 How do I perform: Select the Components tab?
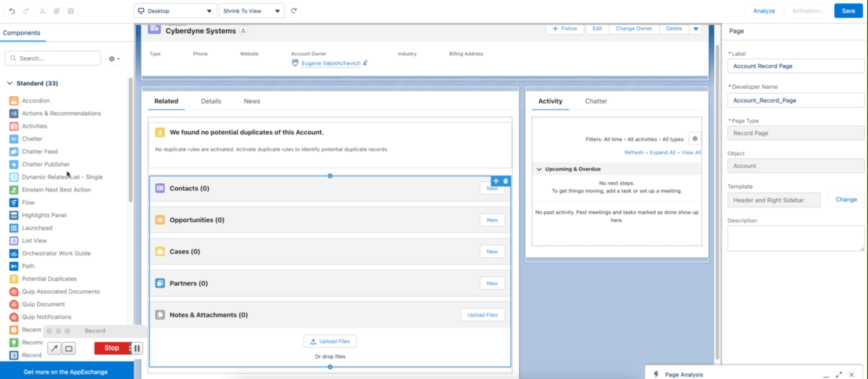[x=21, y=32]
